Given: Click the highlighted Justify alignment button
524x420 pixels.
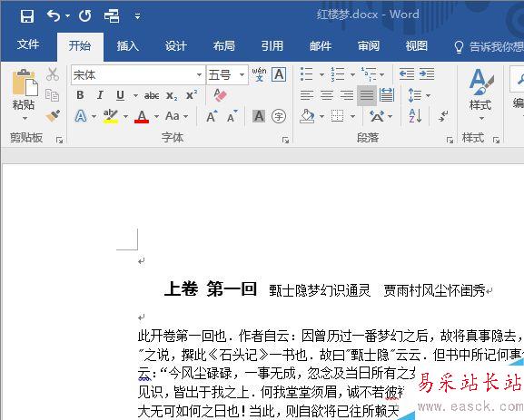Looking at the screenshot, I should pyautogui.click(x=367, y=95).
